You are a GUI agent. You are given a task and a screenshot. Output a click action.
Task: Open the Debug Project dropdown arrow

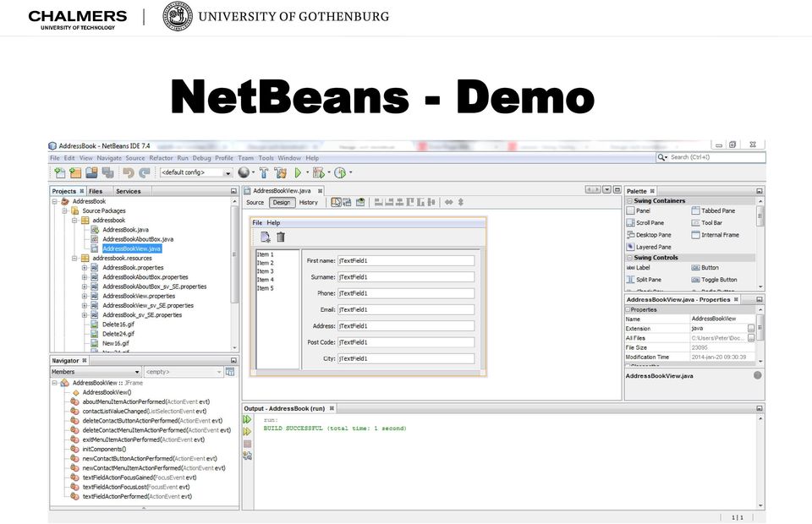coord(329,172)
